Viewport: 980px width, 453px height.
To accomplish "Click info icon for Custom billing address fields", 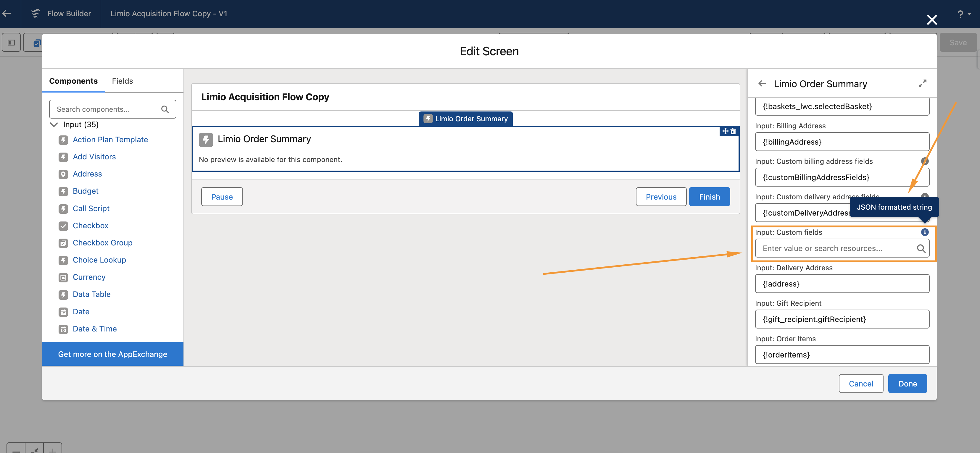I will (924, 161).
